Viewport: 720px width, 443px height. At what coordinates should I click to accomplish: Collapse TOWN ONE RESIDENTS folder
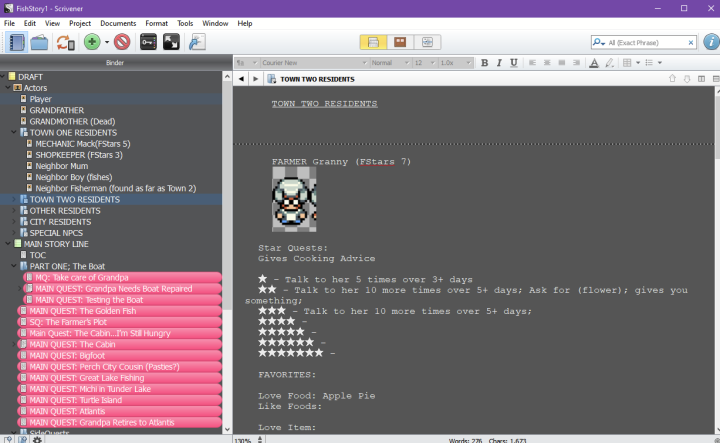coord(14,132)
